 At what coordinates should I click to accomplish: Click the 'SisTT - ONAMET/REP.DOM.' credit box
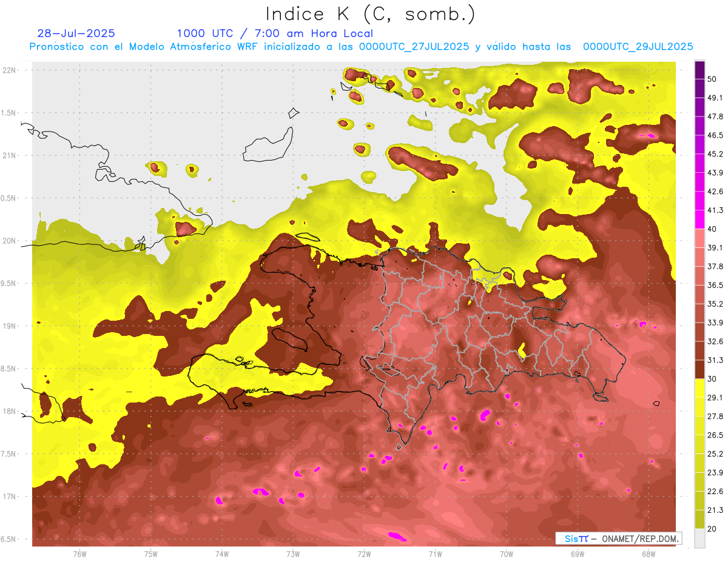619,538
